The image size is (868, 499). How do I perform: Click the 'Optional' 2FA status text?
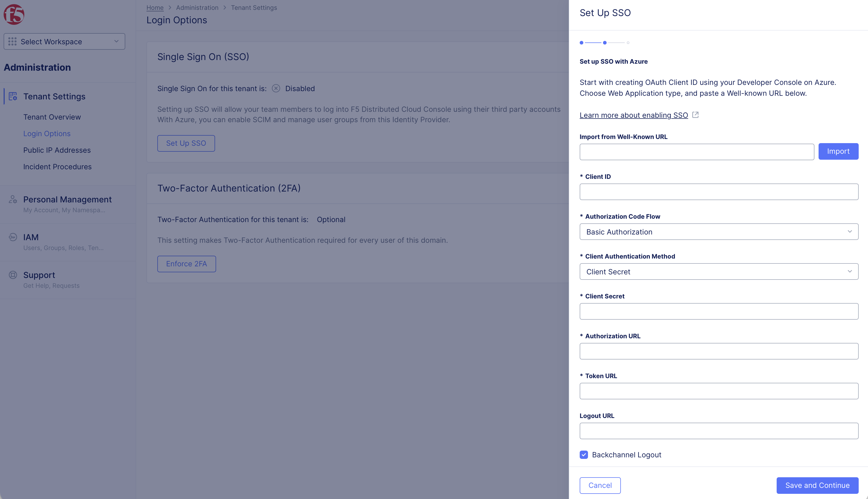331,219
